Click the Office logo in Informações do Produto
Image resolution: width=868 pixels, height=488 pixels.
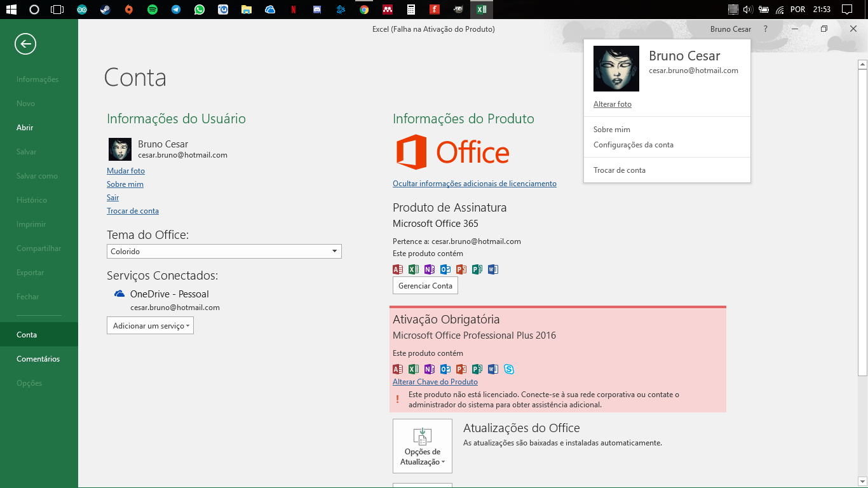[x=452, y=152]
